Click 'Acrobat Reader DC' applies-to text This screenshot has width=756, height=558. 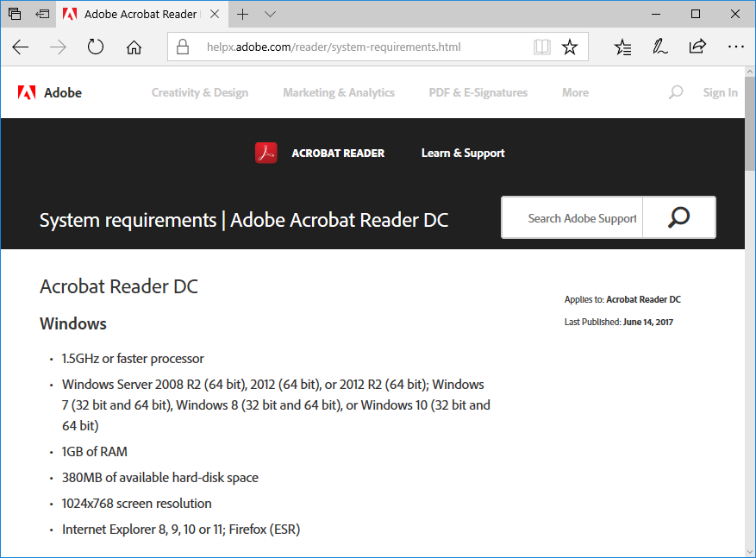pos(643,299)
